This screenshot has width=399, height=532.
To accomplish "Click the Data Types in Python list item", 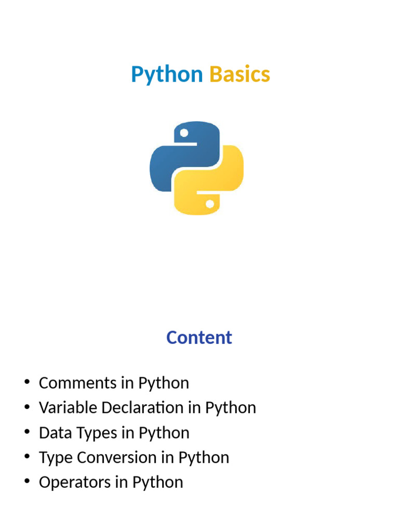I will (x=114, y=433).
